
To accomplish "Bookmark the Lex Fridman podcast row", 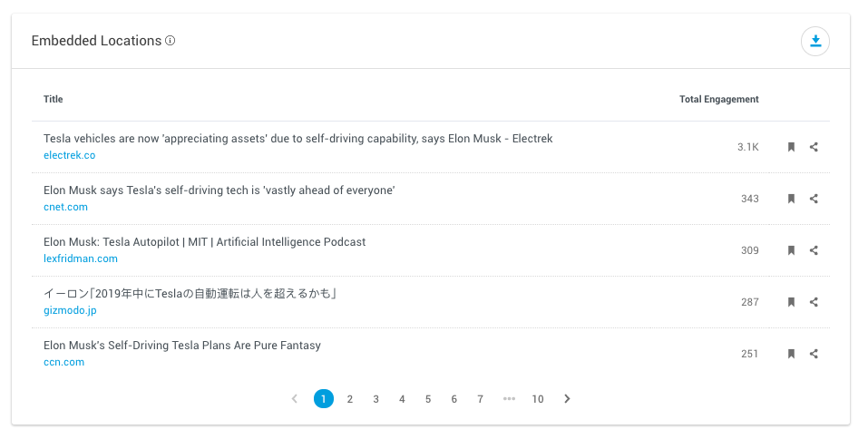I will click(791, 250).
